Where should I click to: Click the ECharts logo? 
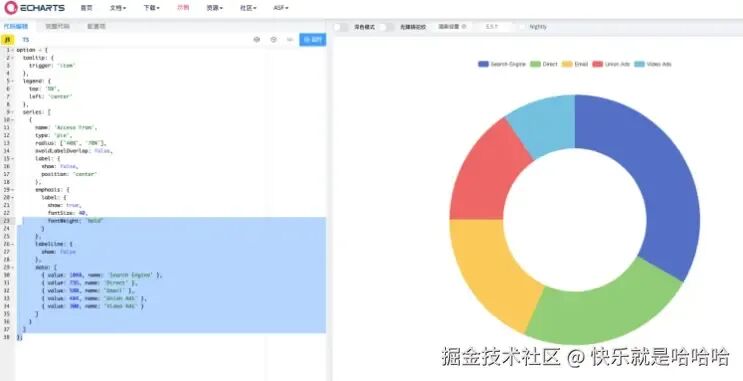click(x=34, y=8)
